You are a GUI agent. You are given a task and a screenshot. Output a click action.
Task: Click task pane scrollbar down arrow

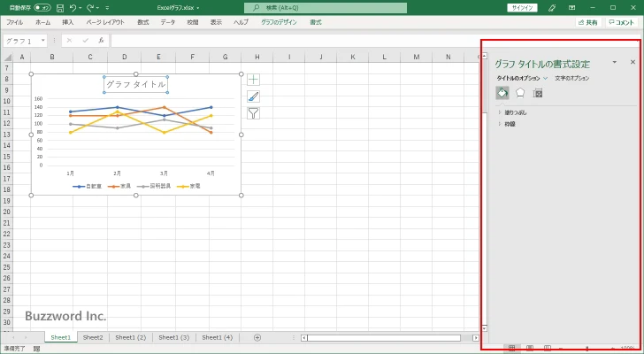485,328
